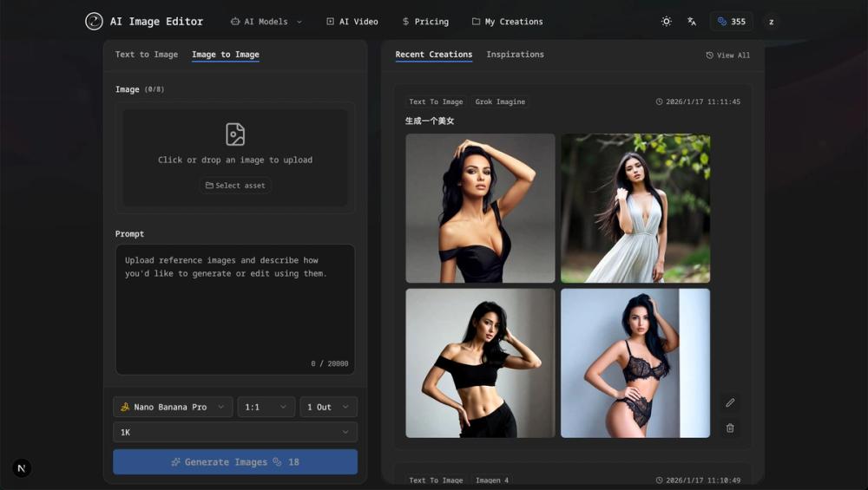Image resolution: width=868 pixels, height=490 pixels.
Task: Open the 355 credits balance
Action: tap(731, 22)
